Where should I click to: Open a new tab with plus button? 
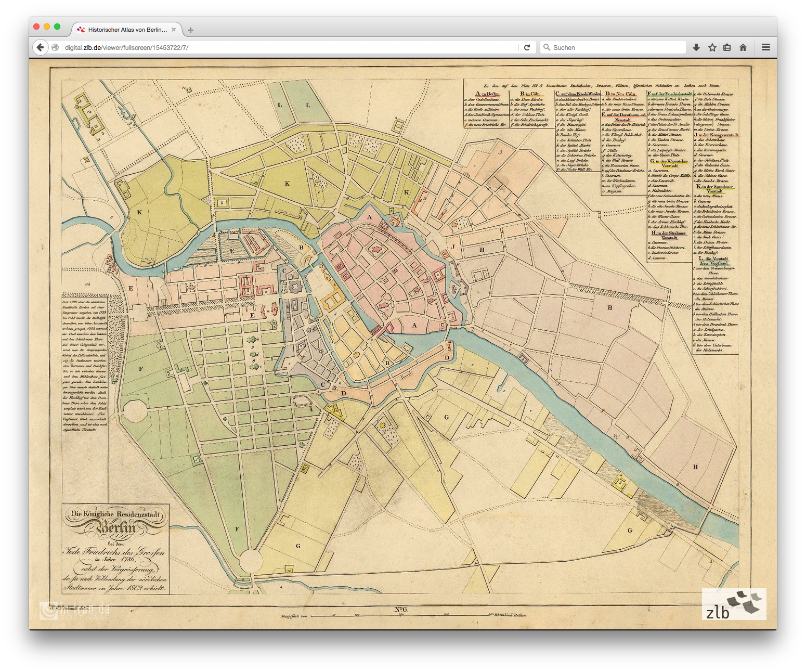point(191,30)
